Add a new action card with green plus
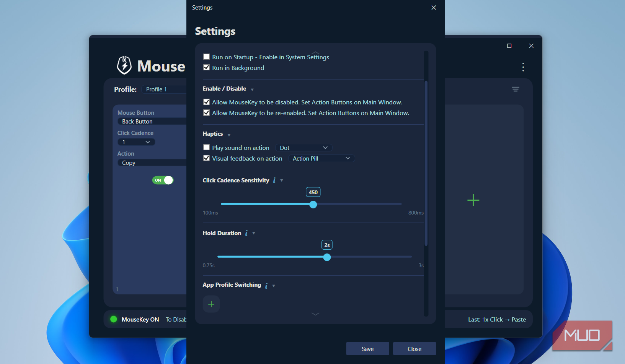 click(473, 200)
